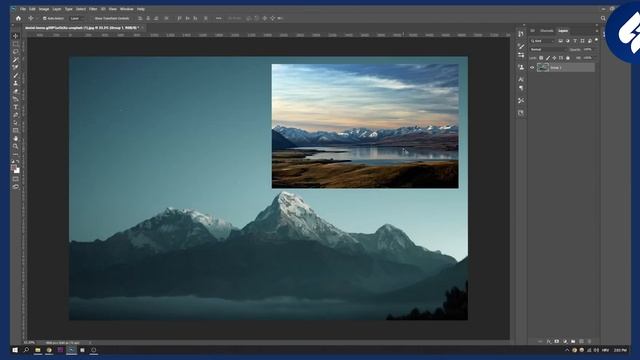Select the Clone Stamp tool
The height and width of the screenshot is (360, 640).
[16, 83]
